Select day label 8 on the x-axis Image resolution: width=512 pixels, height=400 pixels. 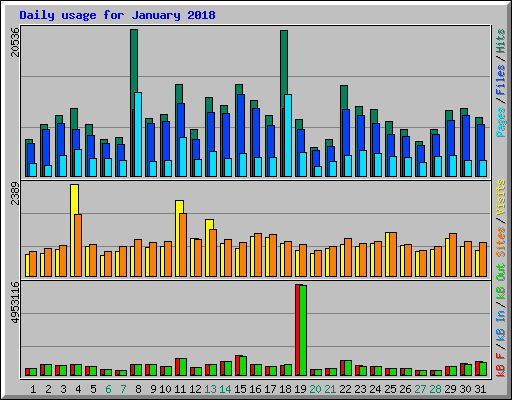click(x=138, y=389)
